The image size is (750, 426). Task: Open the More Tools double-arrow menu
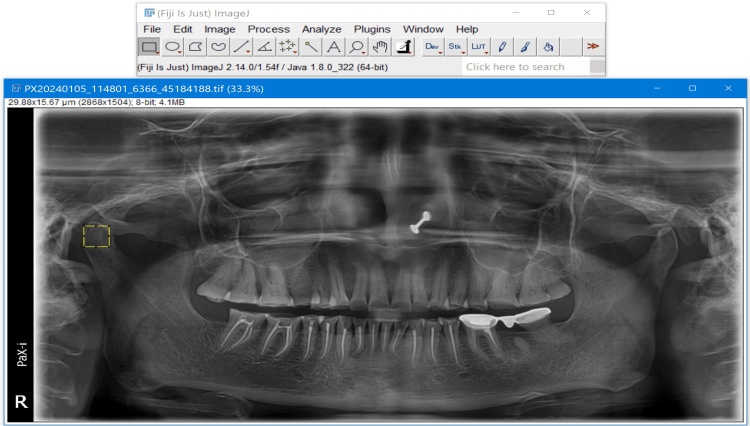[x=593, y=46]
